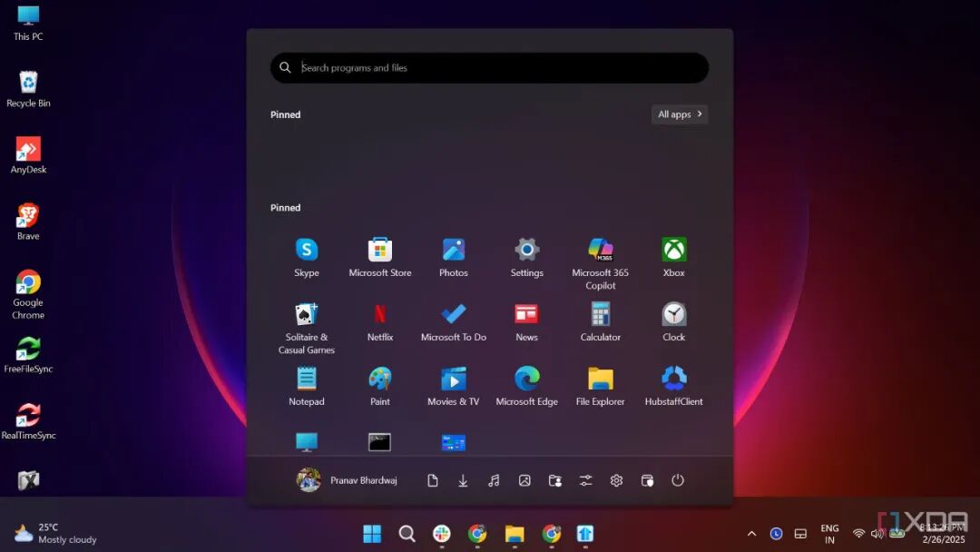Open the black terminal icon in pinned apps

point(379,442)
